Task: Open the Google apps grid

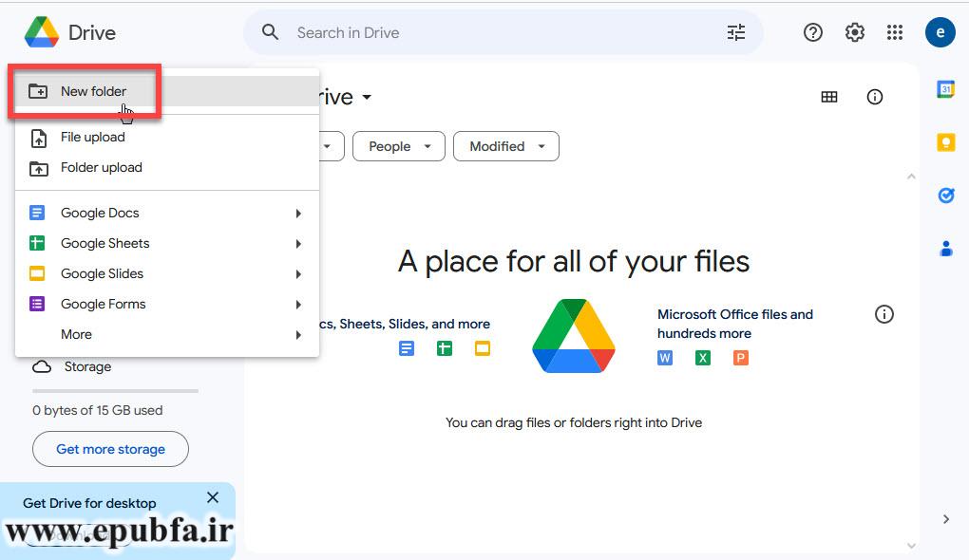Action: click(x=895, y=32)
